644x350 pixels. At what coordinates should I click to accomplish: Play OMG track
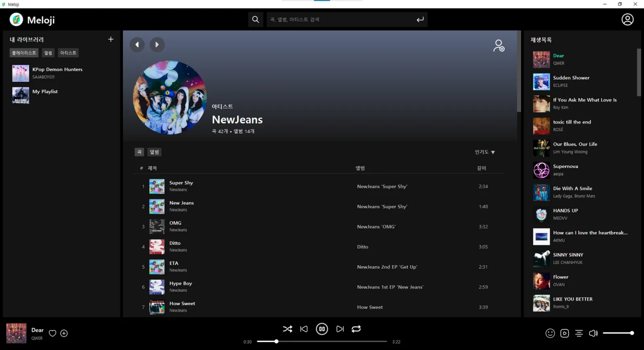click(318, 226)
